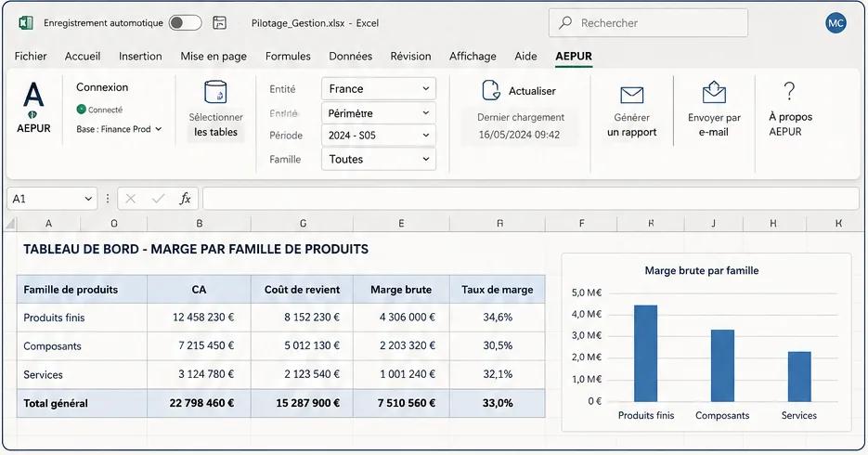The image size is (868, 455).
Task: Open the MC user account avatar
Action: tap(836, 22)
